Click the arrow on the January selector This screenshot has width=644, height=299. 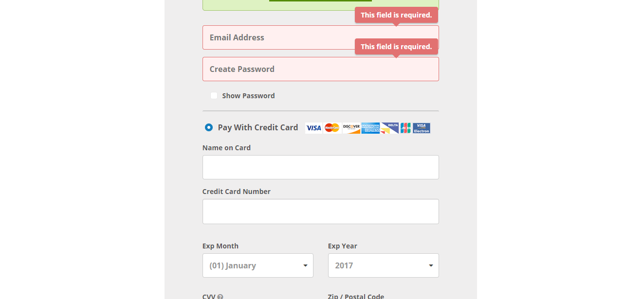(x=305, y=265)
